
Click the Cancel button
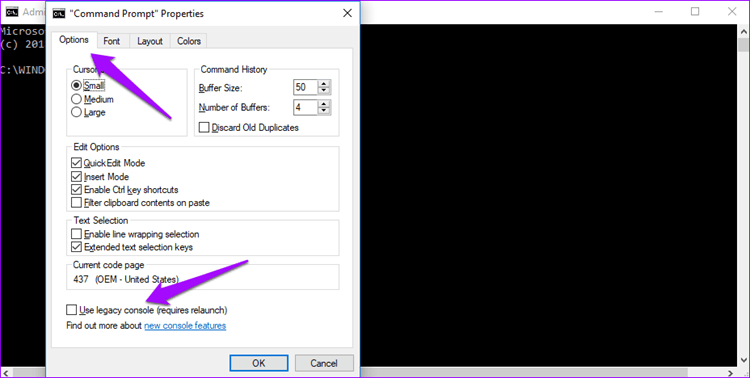[x=324, y=363]
